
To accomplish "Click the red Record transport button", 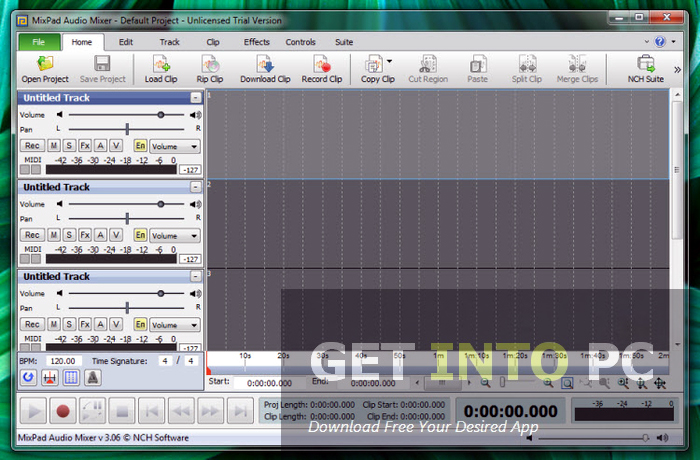I will click(63, 410).
